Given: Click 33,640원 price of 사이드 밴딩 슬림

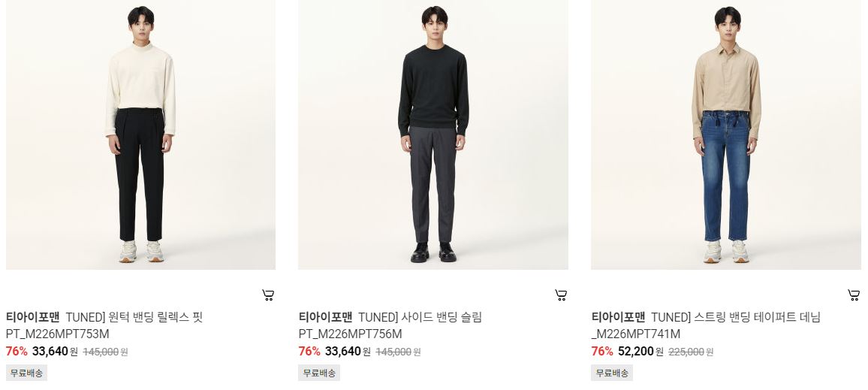Looking at the screenshot, I should 348,352.
